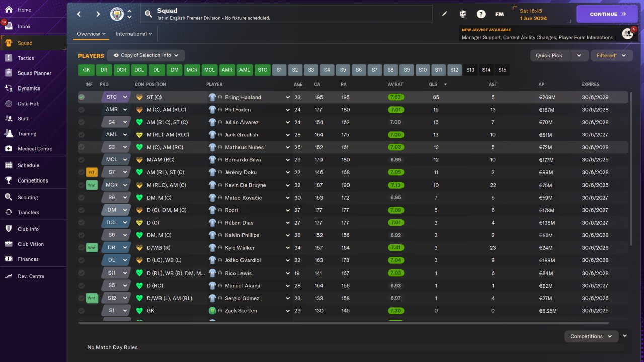Image resolution: width=644 pixels, height=362 pixels.
Task: Select the S13 substitute slot
Action: [470, 70]
